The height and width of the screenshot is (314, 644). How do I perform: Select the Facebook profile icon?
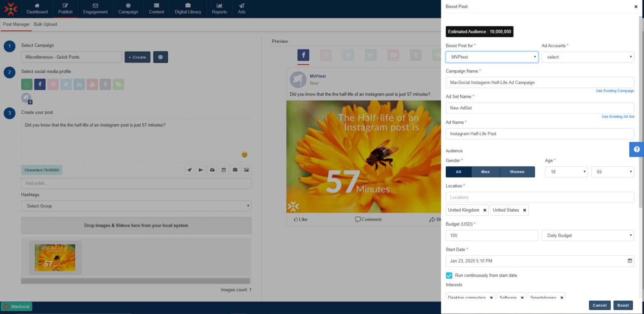(39, 84)
